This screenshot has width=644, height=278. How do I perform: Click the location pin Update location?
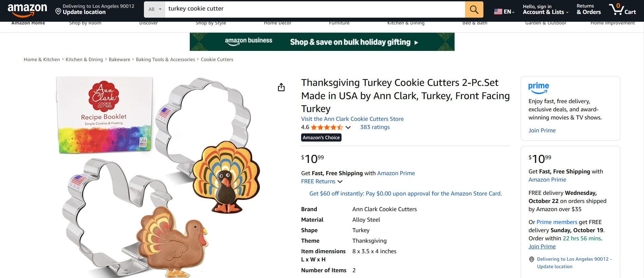point(80,9)
